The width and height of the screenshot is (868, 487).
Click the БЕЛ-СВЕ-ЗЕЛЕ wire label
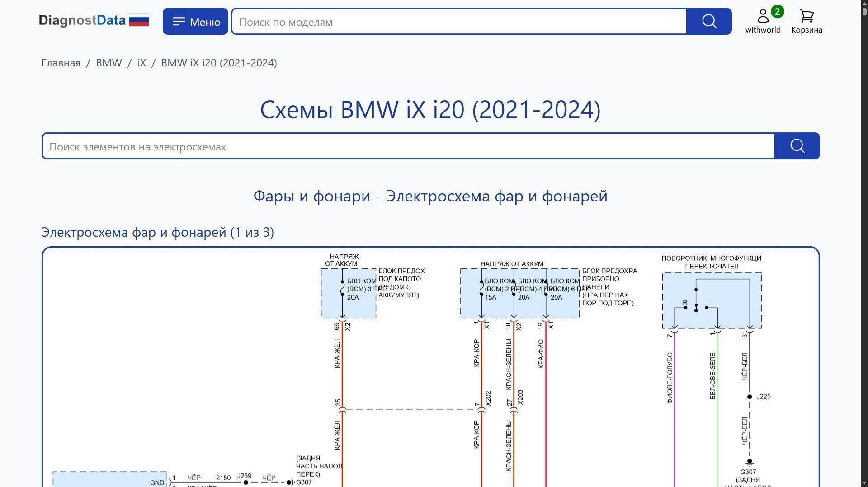click(713, 376)
